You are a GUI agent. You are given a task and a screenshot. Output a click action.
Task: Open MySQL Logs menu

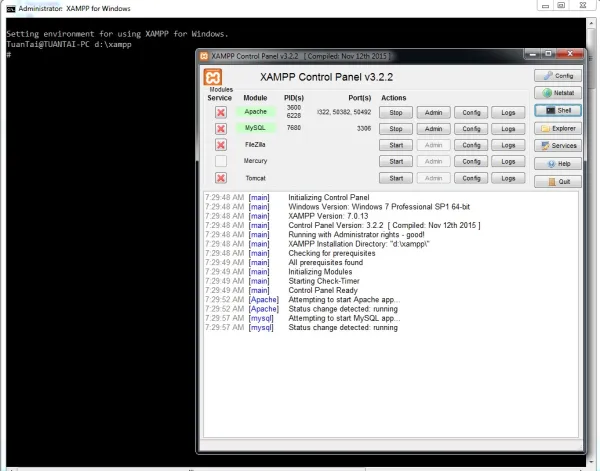point(508,129)
